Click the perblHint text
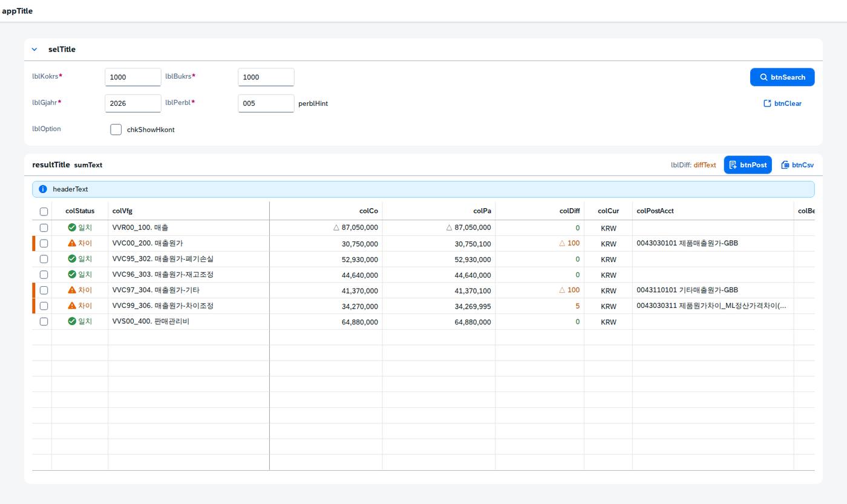This screenshot has height=504, width=847. [x=313, y=103]
